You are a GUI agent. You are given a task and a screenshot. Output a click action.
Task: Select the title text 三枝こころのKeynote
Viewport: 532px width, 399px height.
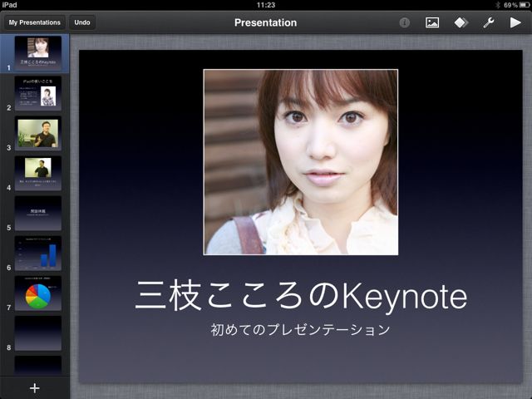[301, 296]
